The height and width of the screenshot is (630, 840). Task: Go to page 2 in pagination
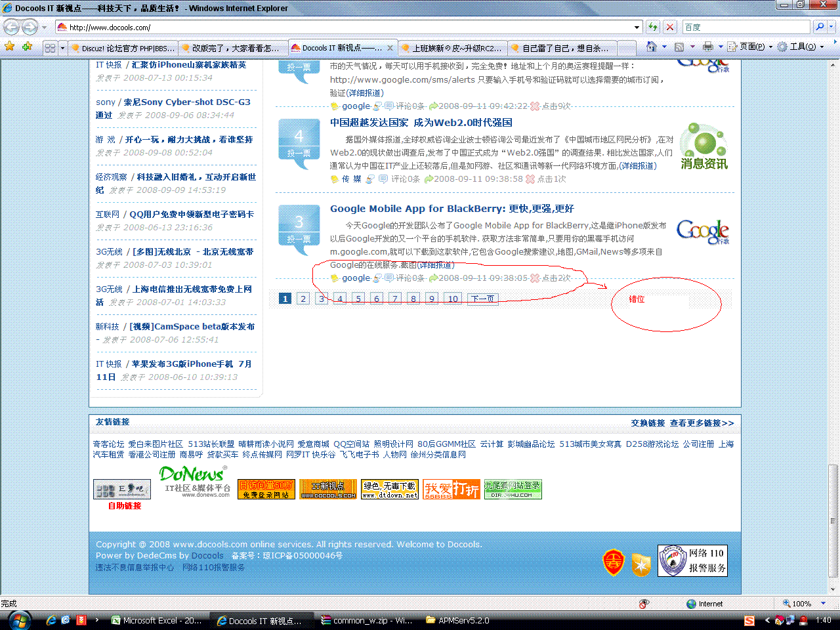303,299
